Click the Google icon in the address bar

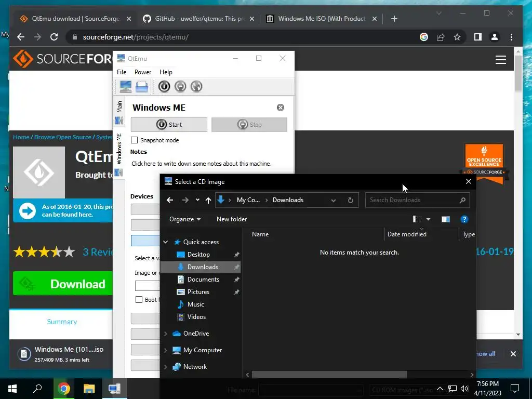coord(424,37)
